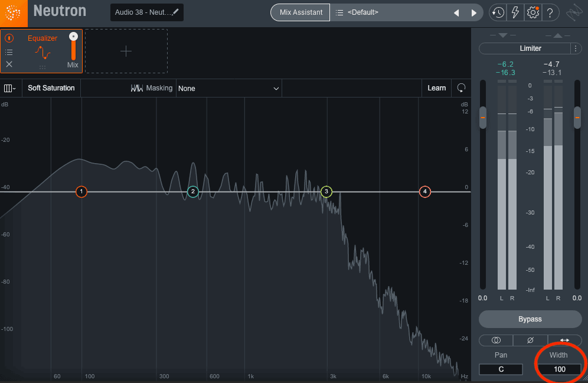The height and width of the screenshot is (383, 588).
Task: Open Equalizer module presets list icon
Action: click(9, 52)
